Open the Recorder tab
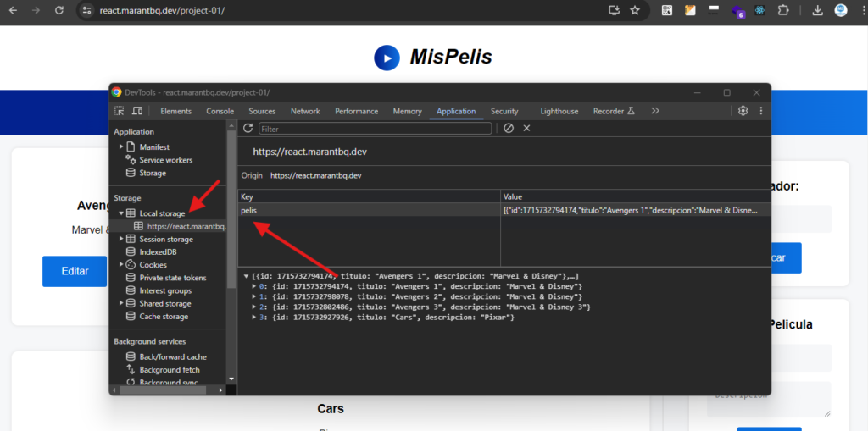 (614, 111)
